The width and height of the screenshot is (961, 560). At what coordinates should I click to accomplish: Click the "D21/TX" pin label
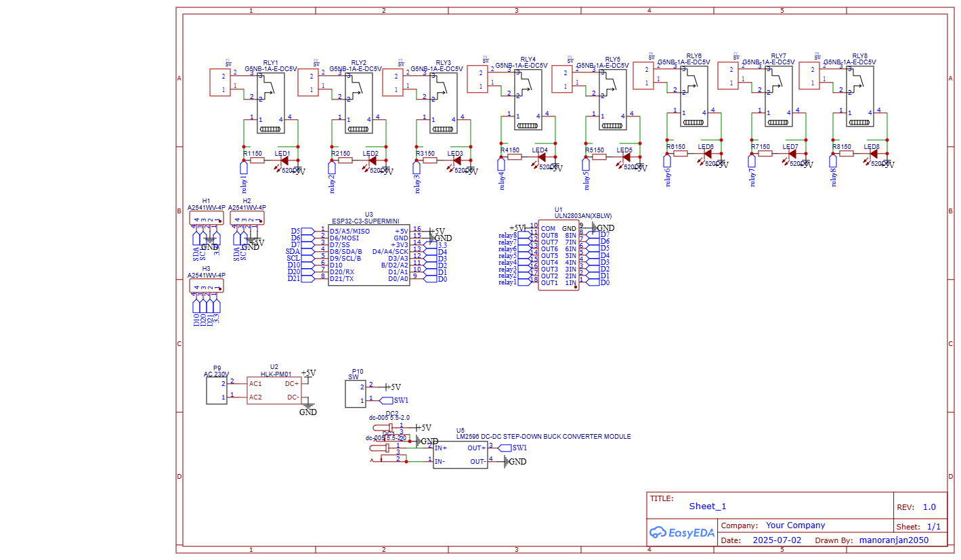point(341,278)
